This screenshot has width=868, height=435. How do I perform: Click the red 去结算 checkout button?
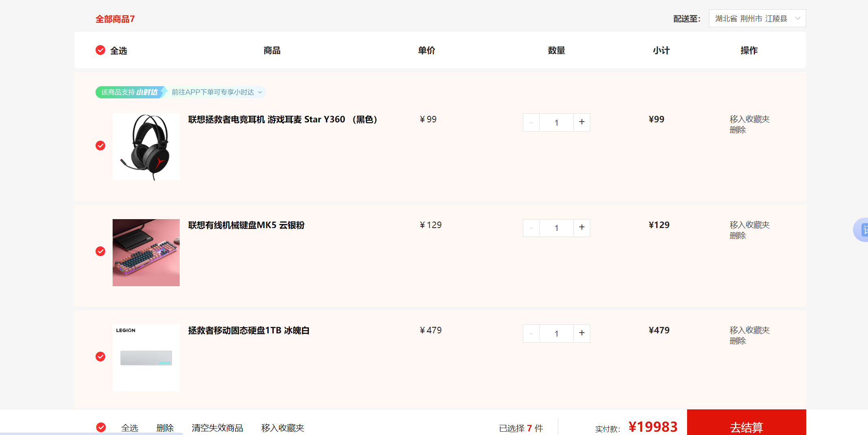[746, 423]
